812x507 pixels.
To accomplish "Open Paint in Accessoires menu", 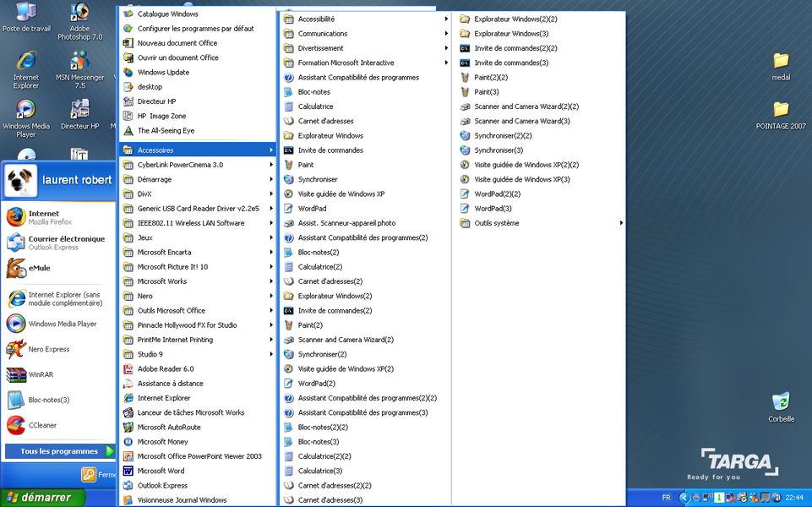I will [x=366, y=165].
